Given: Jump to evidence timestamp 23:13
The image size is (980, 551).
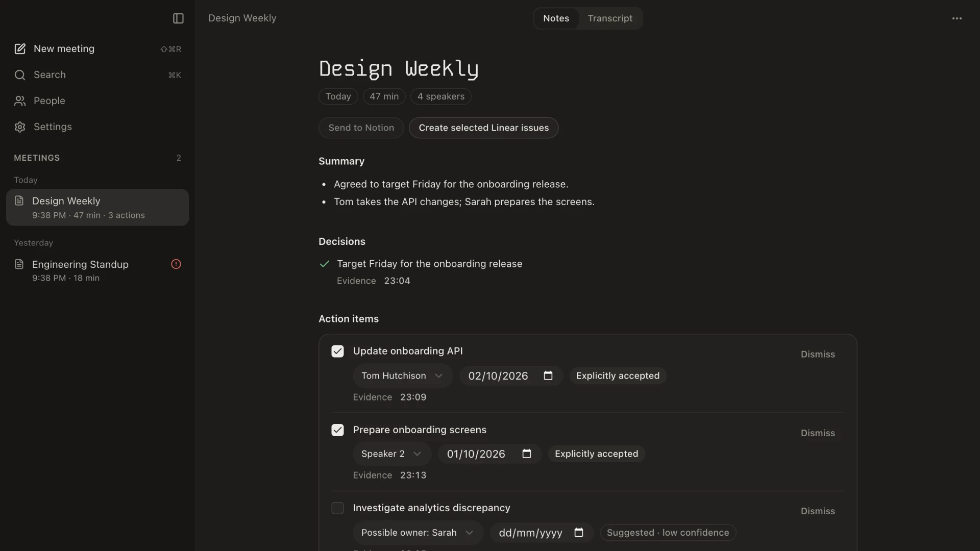Looking at the screenshot, I should [x=413, y=475].
